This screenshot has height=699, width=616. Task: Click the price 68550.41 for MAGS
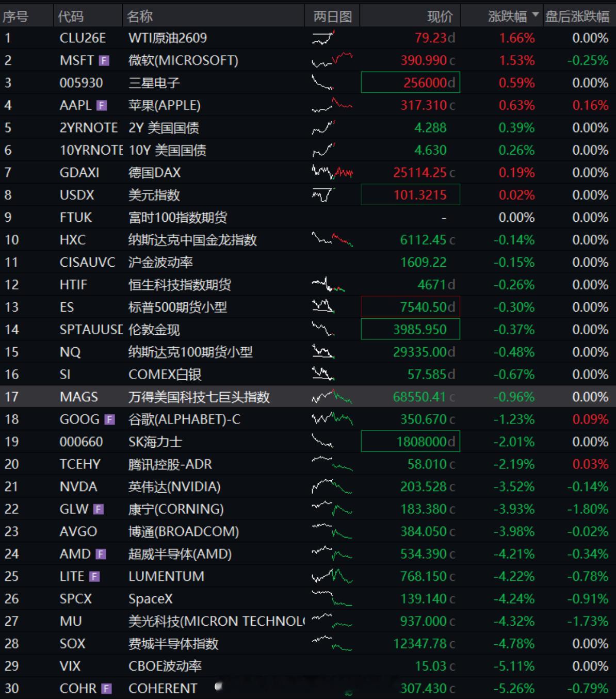tap(420, 397)
